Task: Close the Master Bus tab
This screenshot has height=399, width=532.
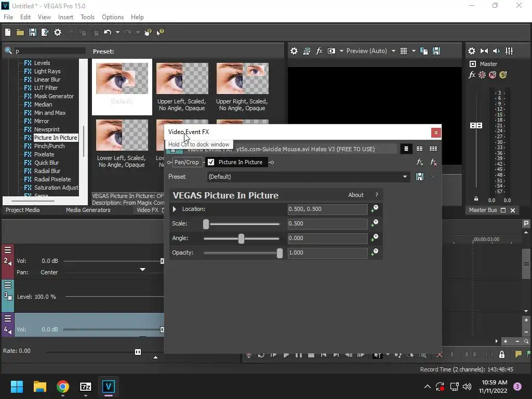Action: point(513,210)
